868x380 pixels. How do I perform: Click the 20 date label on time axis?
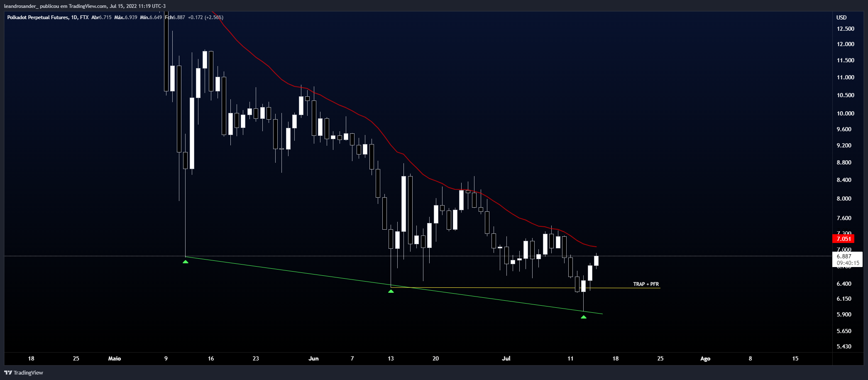coord(435,358)
